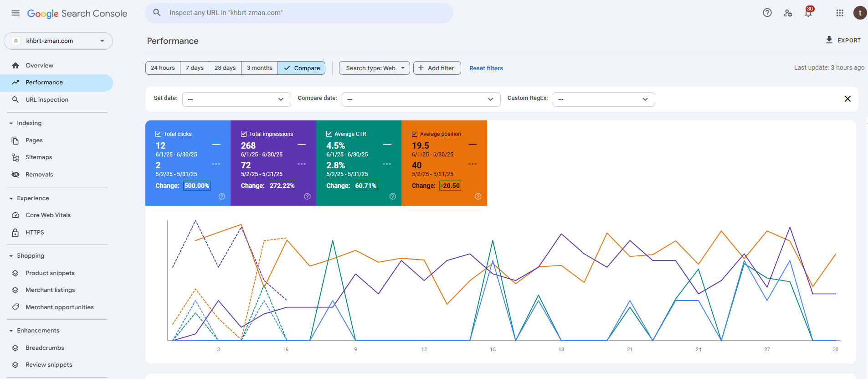Toggle Average position metric checkbox
868x379 pixels.
[x=415, y=134]
